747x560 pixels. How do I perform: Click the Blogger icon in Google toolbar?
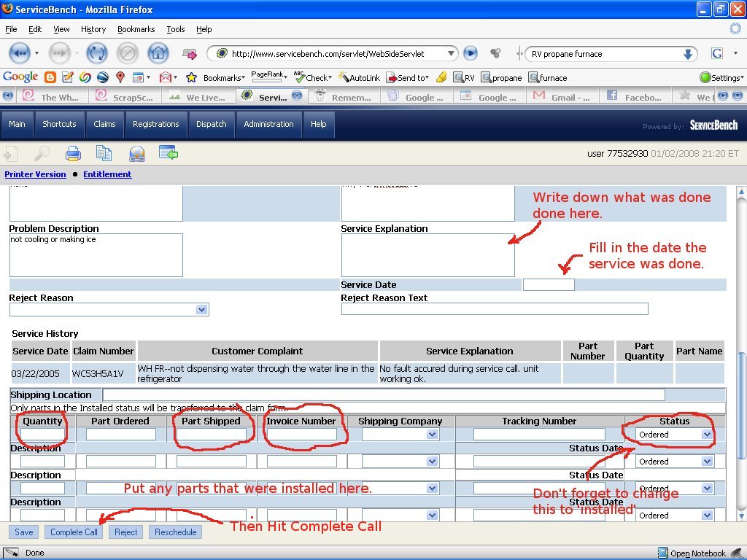click(50, 77)
